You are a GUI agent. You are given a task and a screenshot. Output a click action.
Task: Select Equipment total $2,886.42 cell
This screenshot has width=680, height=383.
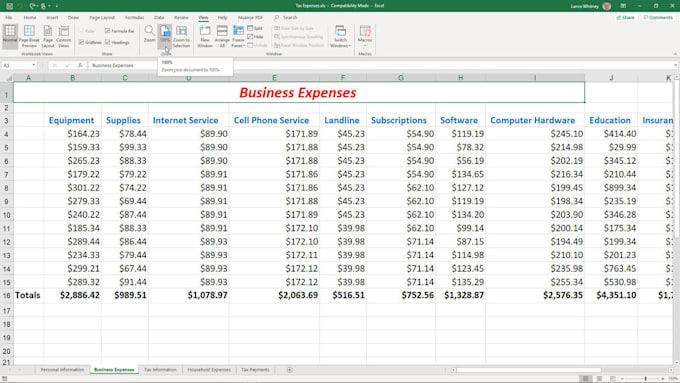coord(72,295)
